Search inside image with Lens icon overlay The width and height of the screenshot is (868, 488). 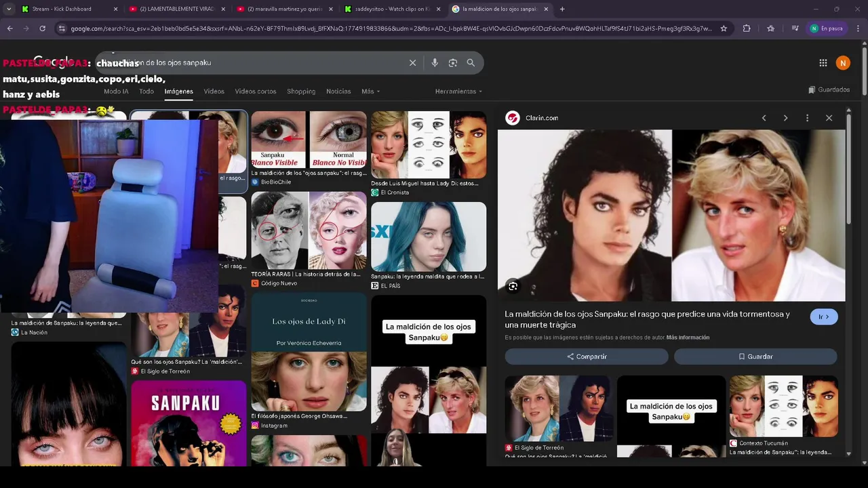click(513, 286)
